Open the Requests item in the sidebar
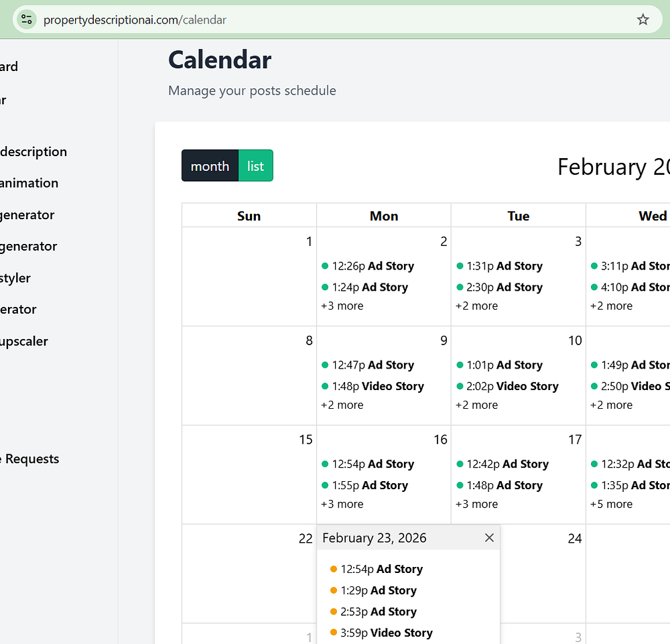The width and height of the screenshot is (670, 644). pyautogui.click(x=31, y=459)
